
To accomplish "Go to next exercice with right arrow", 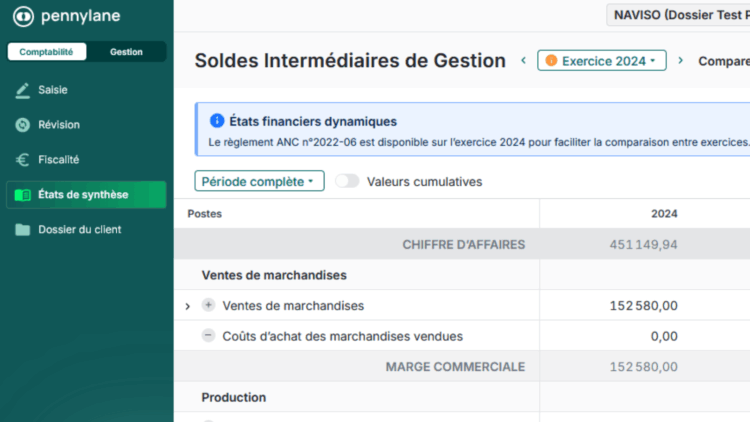I will 681,61.
